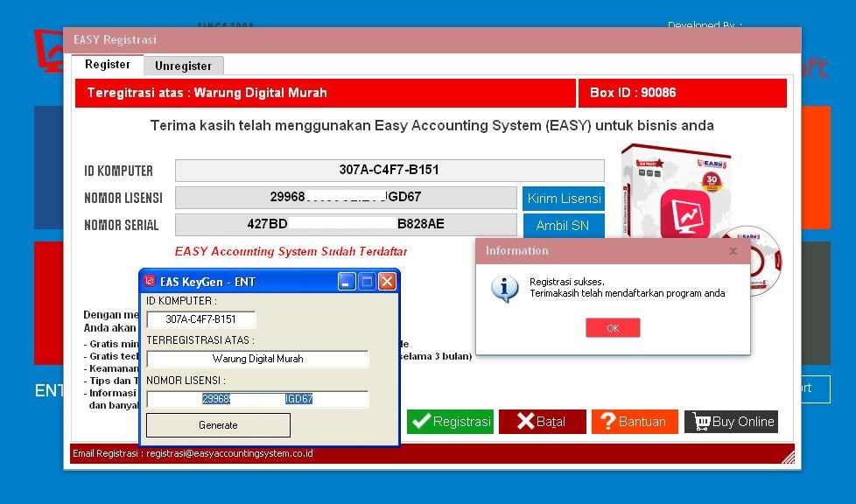
Task: Close the EAS KeyGen window
Action: click(x=387, y=282)
